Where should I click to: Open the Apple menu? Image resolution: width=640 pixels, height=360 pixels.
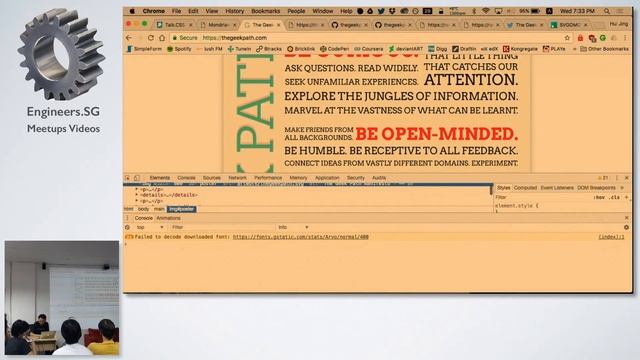click(132, 11)
